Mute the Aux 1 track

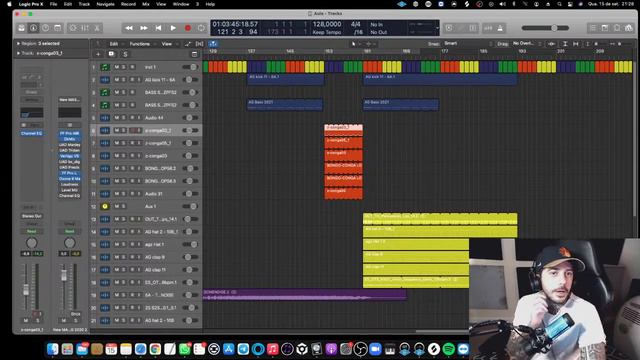[117, 206]
